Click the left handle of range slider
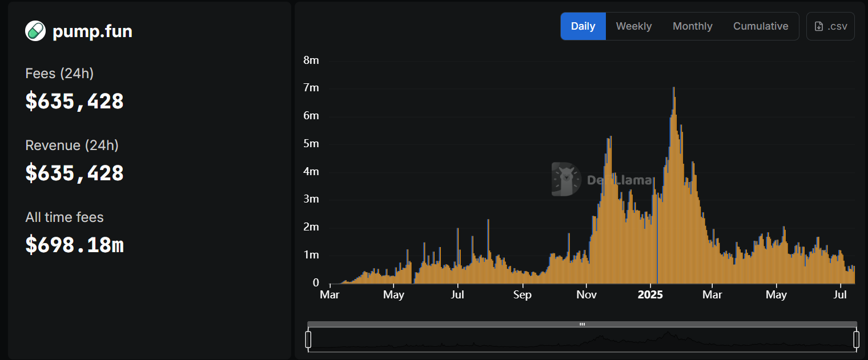Viewport: 868px width, 360px height. [308, 339]
